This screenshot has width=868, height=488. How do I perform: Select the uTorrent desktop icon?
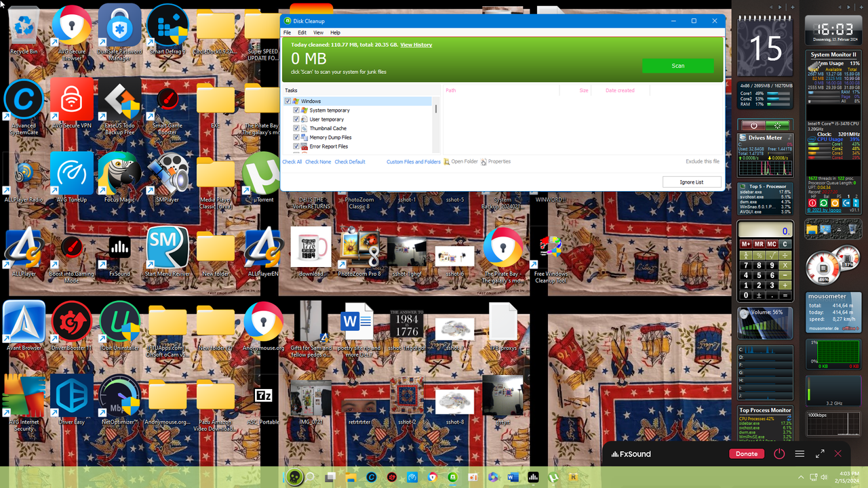click(x=263, y=178)
